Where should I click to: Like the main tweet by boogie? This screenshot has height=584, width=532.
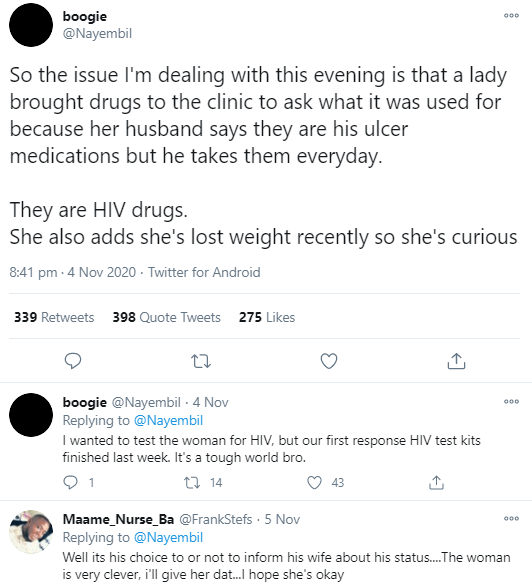329,361
